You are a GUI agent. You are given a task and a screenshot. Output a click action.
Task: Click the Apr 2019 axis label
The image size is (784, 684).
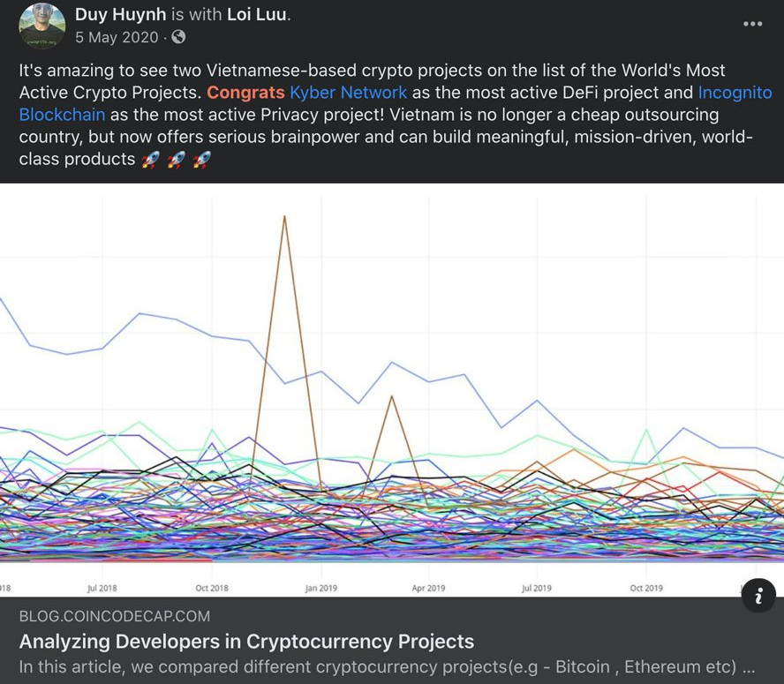(x=428, y=588)
